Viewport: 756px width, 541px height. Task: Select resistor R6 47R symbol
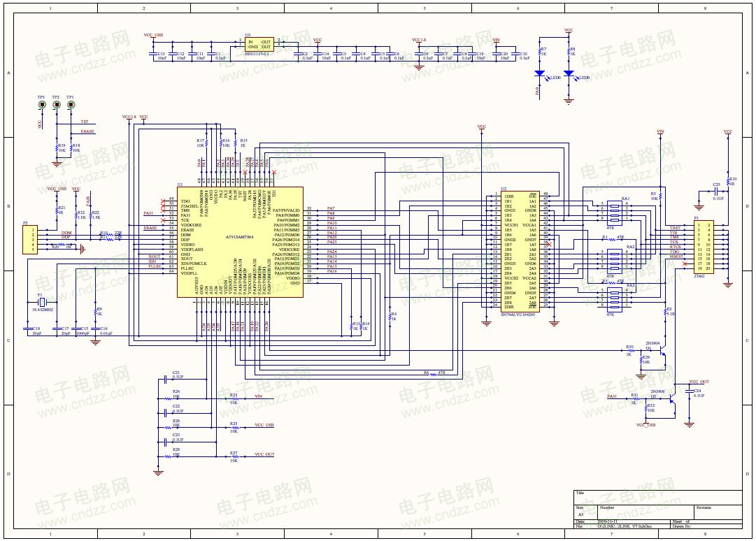coord(433,375)
